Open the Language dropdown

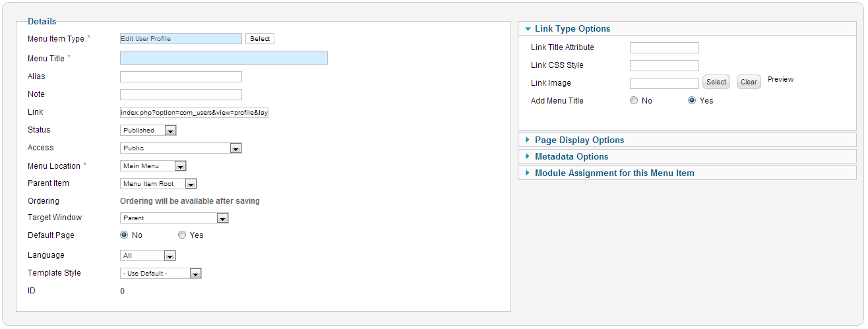pyautogui.click(x=148, y=256)
